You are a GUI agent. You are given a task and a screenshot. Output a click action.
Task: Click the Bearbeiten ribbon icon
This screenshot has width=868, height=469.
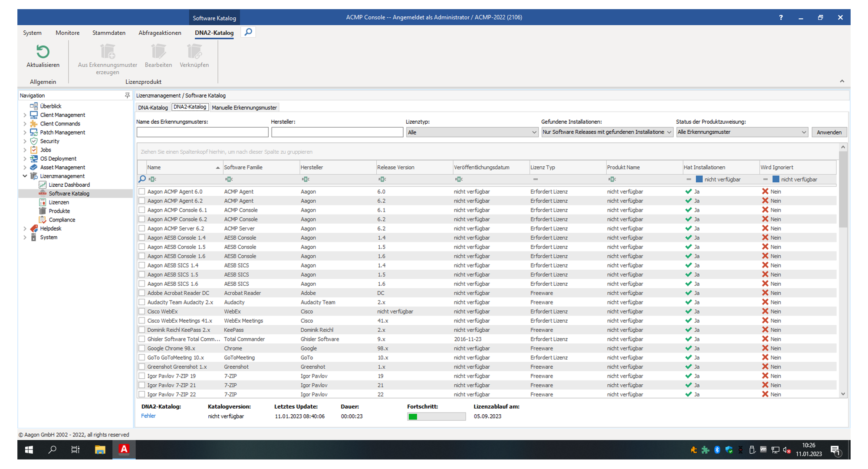tap(158, 52)
